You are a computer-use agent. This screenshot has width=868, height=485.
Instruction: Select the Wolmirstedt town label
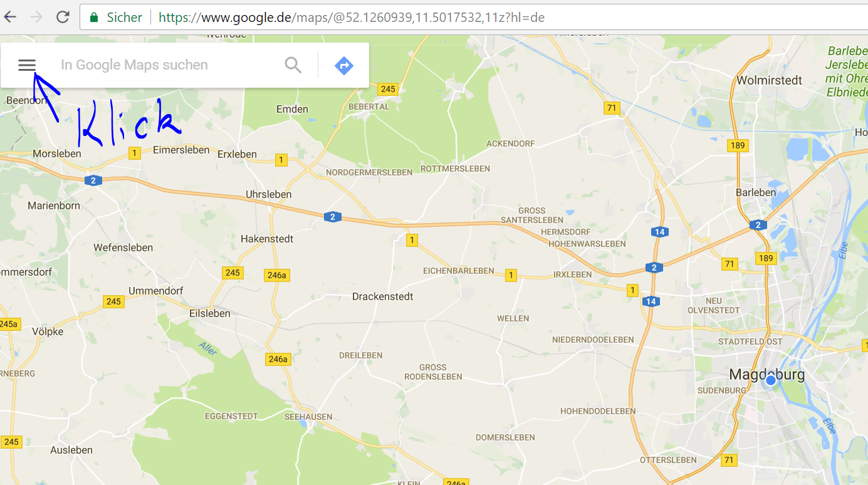[x=769, y=80]
